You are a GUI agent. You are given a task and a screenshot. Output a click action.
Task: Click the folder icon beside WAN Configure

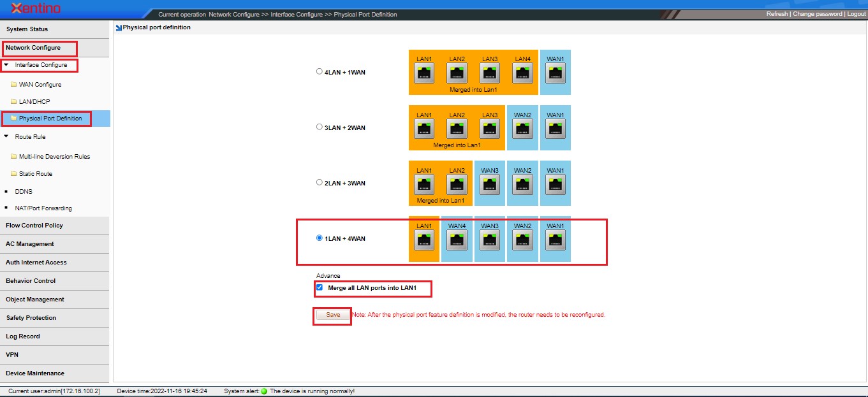coord(13,85)
